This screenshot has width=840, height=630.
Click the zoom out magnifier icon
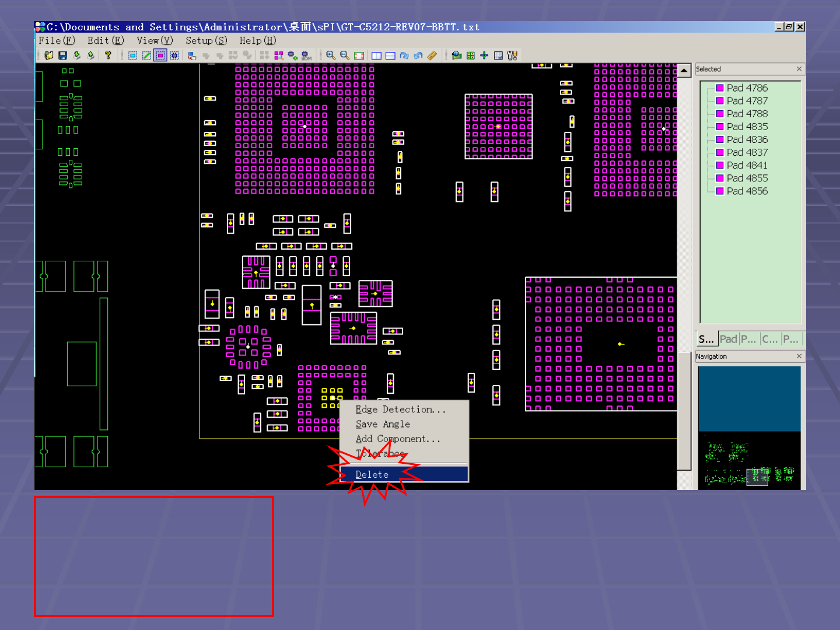[x=345, y=55]
